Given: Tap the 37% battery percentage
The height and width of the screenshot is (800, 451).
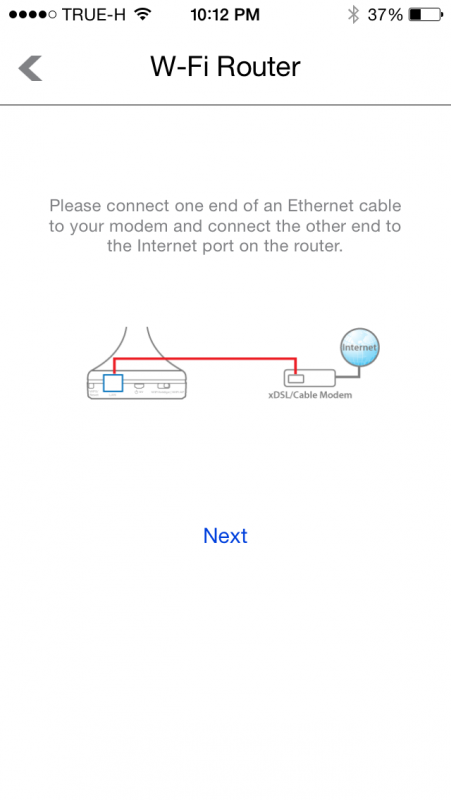Looking at the screenshot, I should click(x=385, y=15).
